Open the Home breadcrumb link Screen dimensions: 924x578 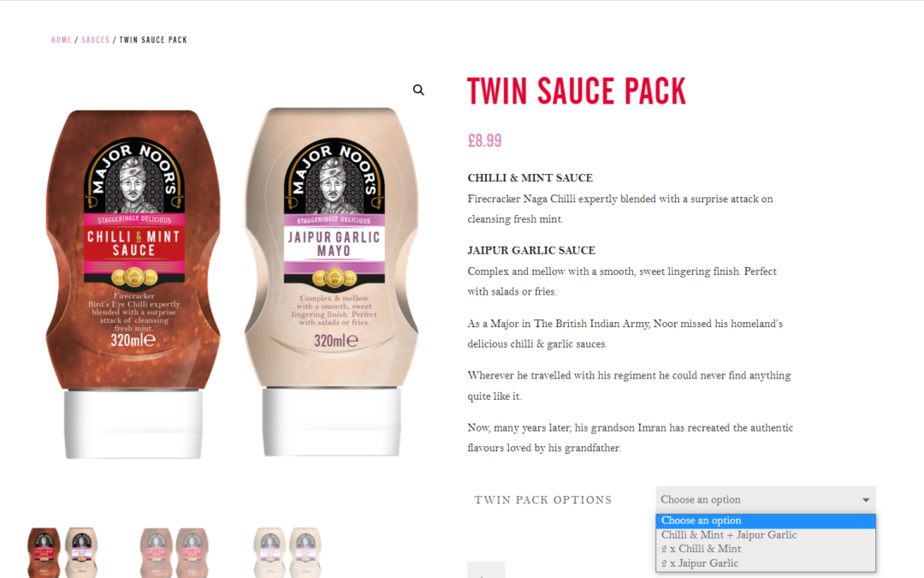tap(62, 40)
